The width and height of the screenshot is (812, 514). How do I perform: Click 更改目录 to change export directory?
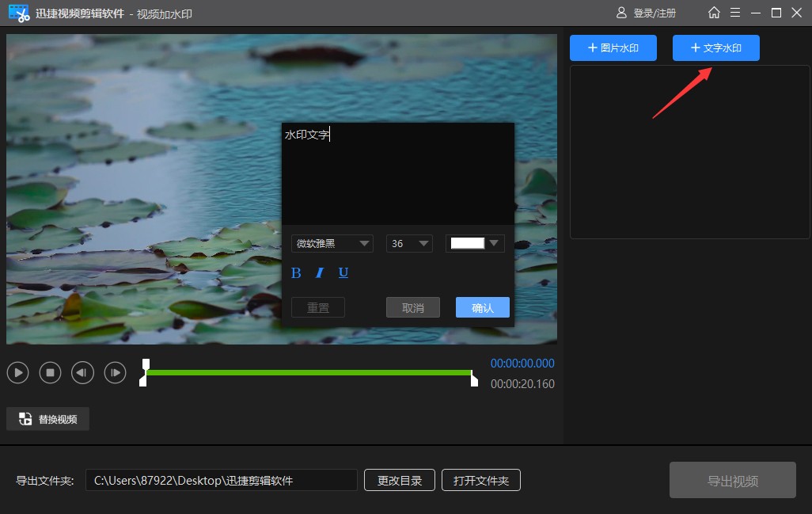pyautogui.click(x=399, y=479)
